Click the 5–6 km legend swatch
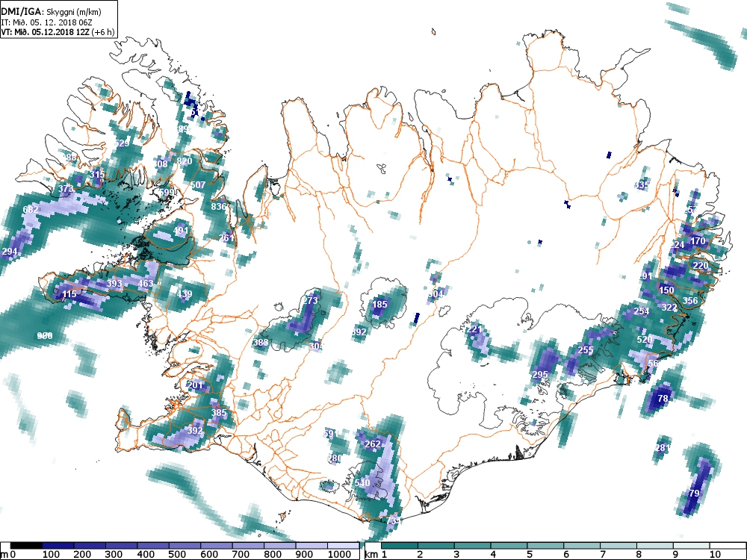Viewport: 747px width, 560px height. [x=545, y=545]
